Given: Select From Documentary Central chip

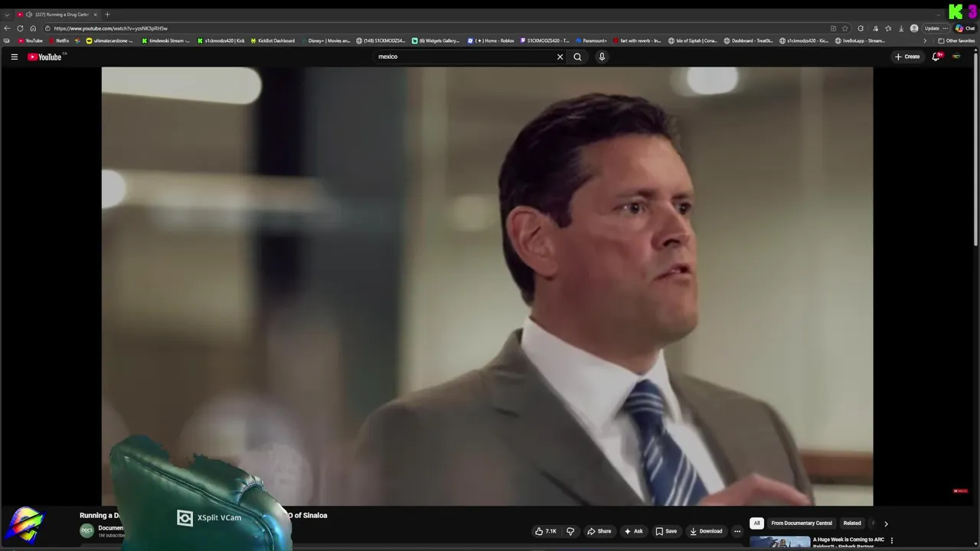Looking at the screenshot, I should click(x=802, y=523).
